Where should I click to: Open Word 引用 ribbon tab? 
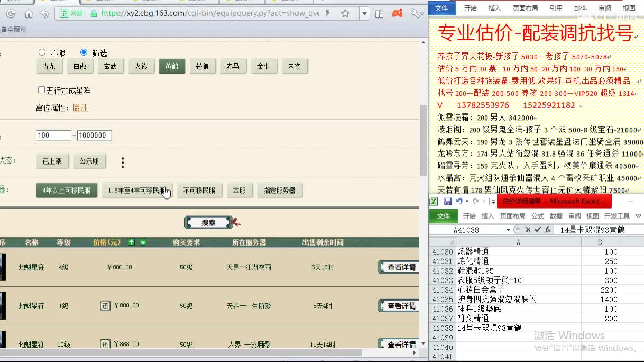(556, 8)
